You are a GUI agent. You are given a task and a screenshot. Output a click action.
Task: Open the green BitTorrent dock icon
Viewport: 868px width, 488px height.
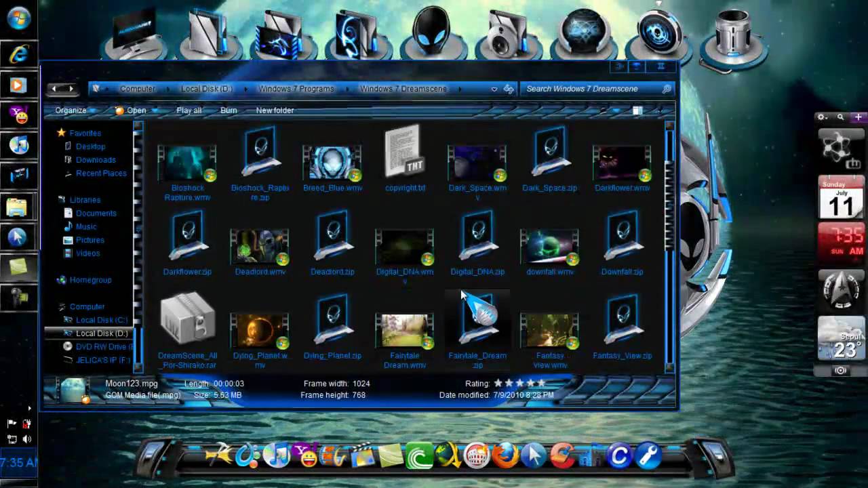(x=419, y=455)
